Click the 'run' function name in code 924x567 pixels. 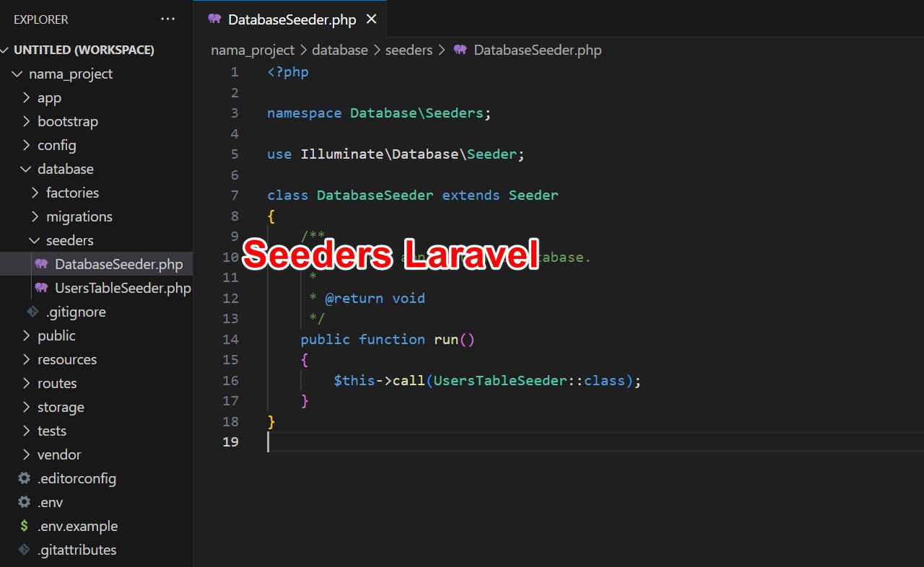point(446,339)
